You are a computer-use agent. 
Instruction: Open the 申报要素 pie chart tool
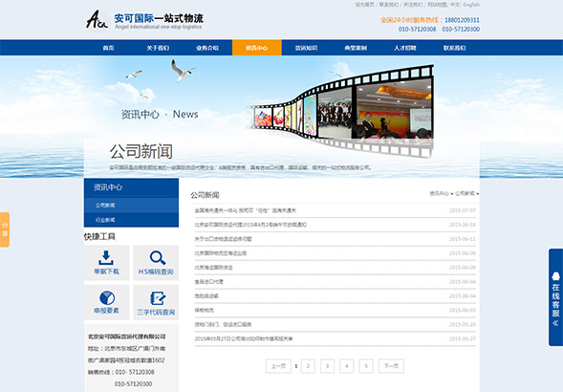click(107, 298)
